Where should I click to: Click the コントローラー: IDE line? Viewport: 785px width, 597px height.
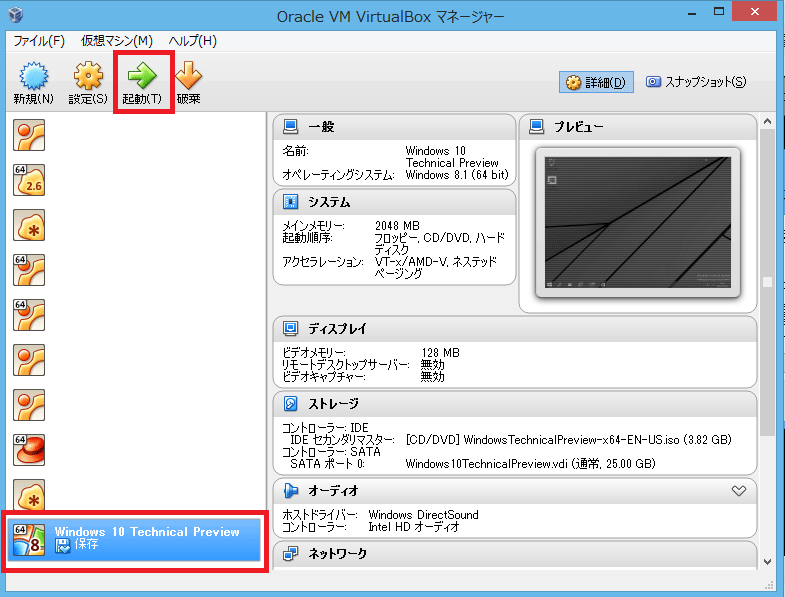[325, 428]
